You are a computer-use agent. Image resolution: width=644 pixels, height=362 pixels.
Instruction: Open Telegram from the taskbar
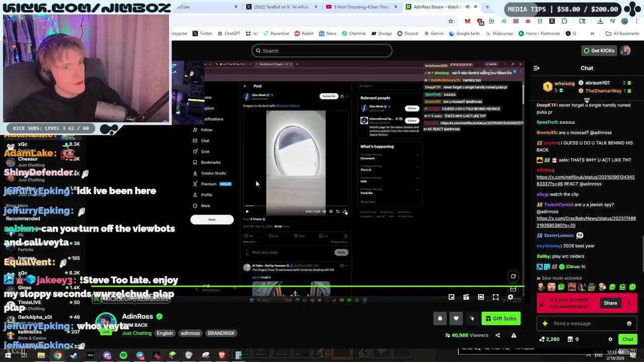(x=140, y=355)
